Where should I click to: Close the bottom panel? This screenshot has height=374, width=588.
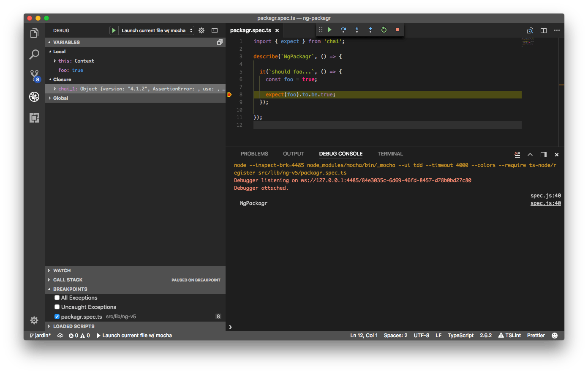(x=557, y=155)
